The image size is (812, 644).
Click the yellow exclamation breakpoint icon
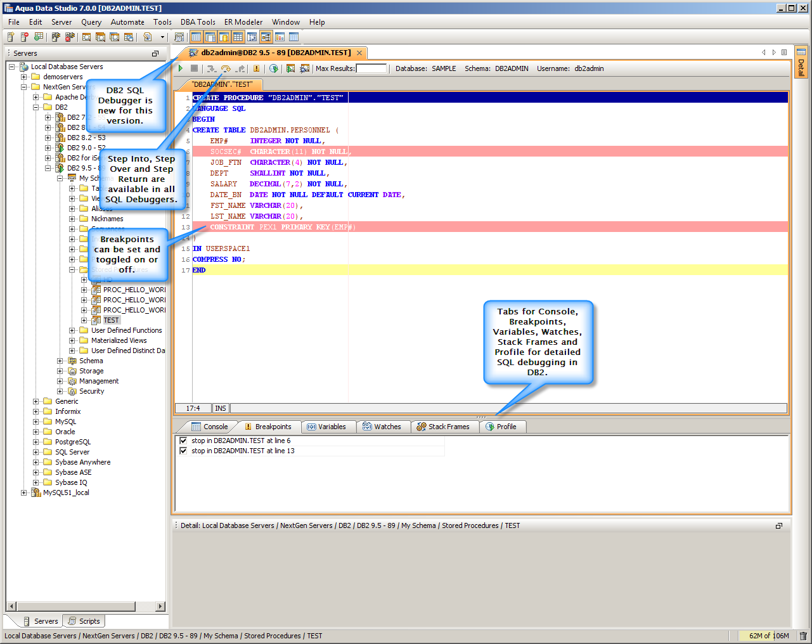point(256,68)
